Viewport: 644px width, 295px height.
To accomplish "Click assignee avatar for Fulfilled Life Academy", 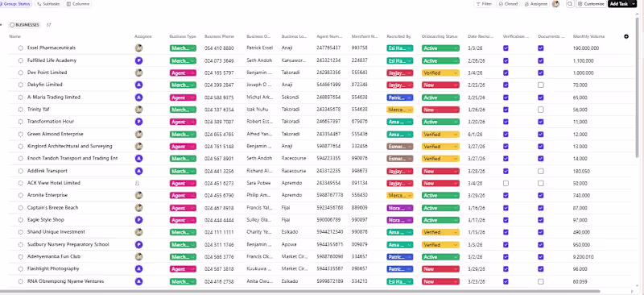I will (x=138, y=60).
